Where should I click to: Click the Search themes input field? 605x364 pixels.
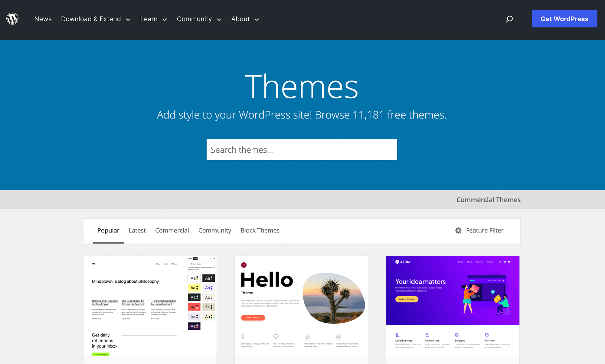301,150
